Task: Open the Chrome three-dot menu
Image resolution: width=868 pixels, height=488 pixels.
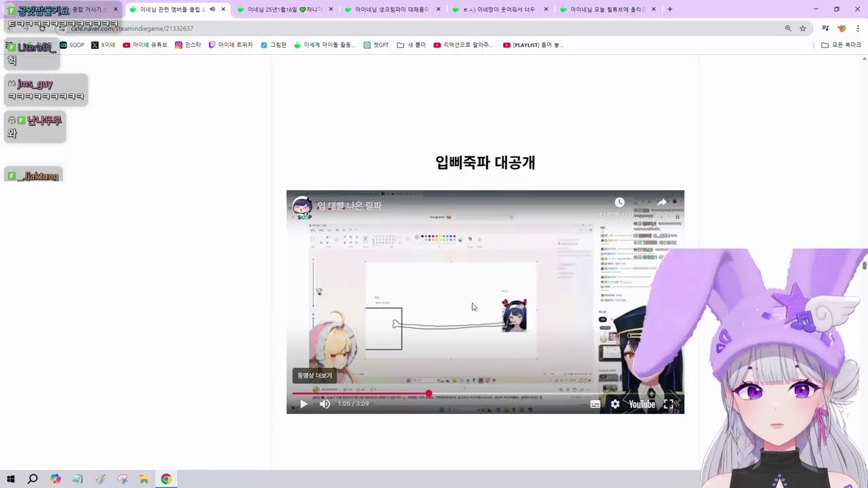Action: click(858, 28)
